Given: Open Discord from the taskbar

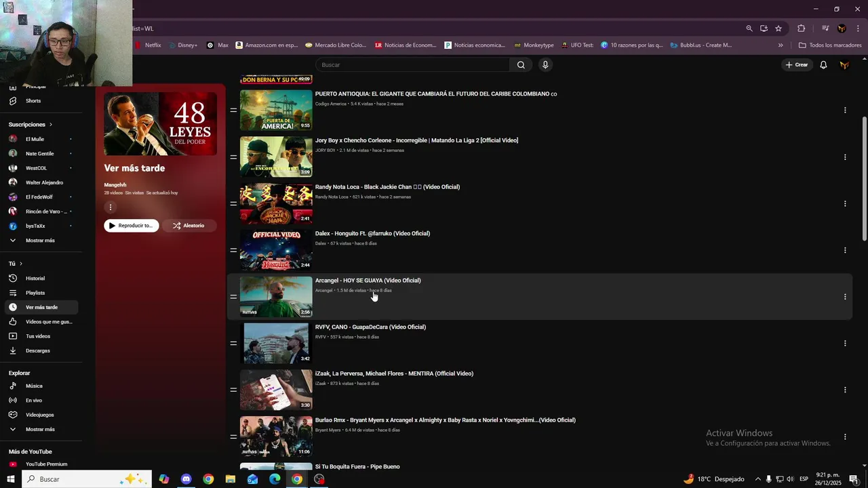Looking at the screenshot, I should pos(186,479).
